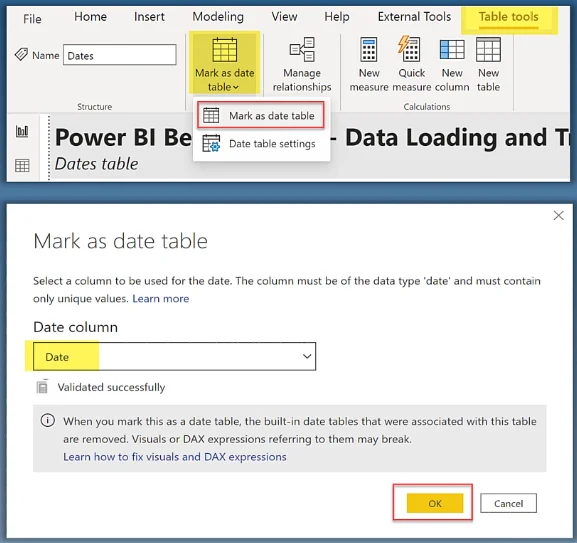Choose Mark as date table menu entry

261,116
